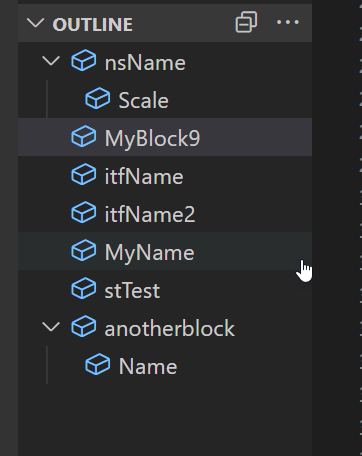Select the itfName2 text label
This screenshot has height=456, width=362.
tap(150, 214)
